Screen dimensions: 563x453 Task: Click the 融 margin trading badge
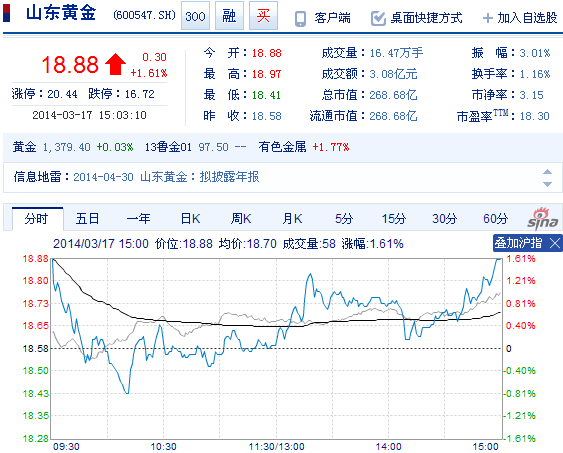229,16
